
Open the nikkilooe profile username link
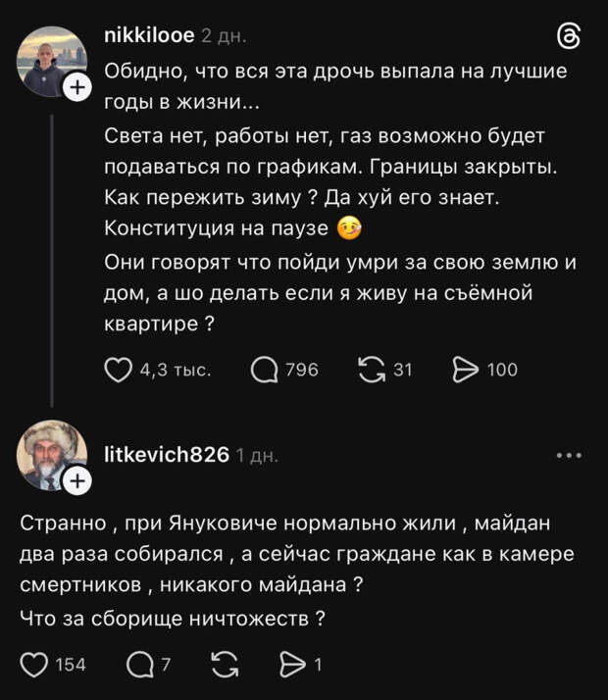coord(148,36)
